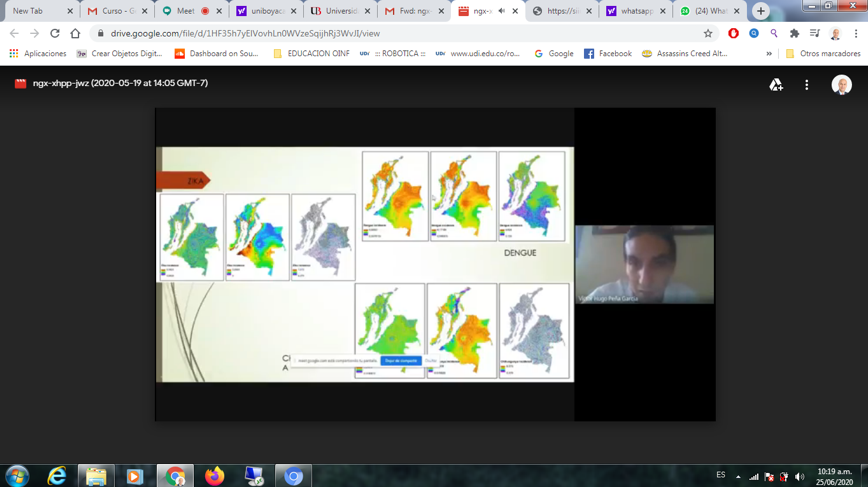Open Aplicaciones apps shortcut
The width and height of the screenshot is (868, 487).
pos(38,54)
